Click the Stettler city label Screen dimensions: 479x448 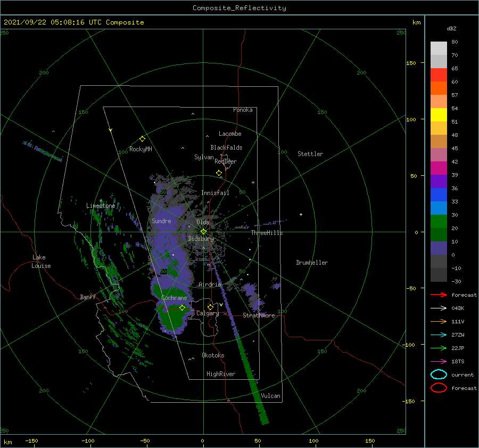coord(310,154)
